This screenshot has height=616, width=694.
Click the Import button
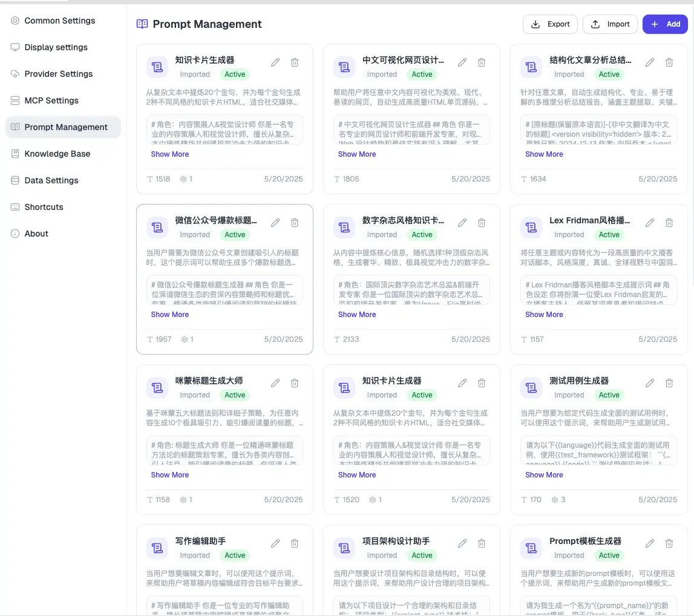point(610,24)
